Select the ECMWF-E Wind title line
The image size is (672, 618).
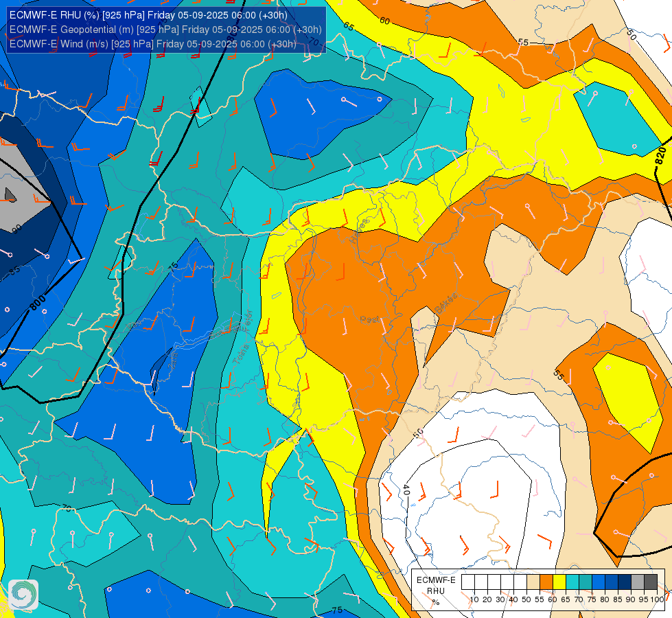click(x=153, y=44)
